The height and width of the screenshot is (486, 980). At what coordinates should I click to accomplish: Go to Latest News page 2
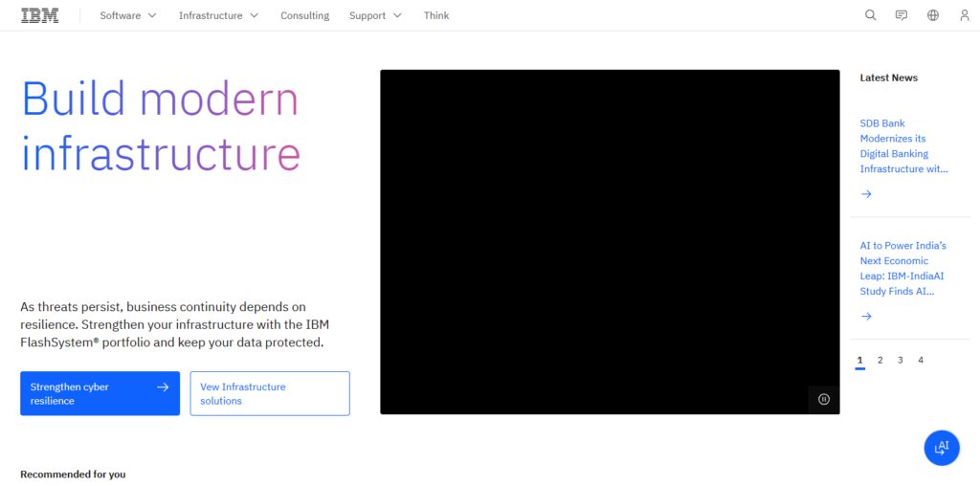point(880,361)
